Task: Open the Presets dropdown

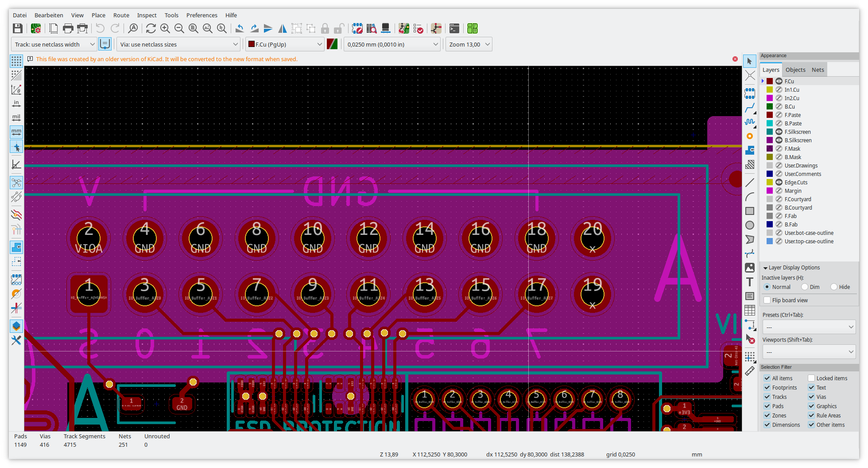Action: tap(809, 327)
